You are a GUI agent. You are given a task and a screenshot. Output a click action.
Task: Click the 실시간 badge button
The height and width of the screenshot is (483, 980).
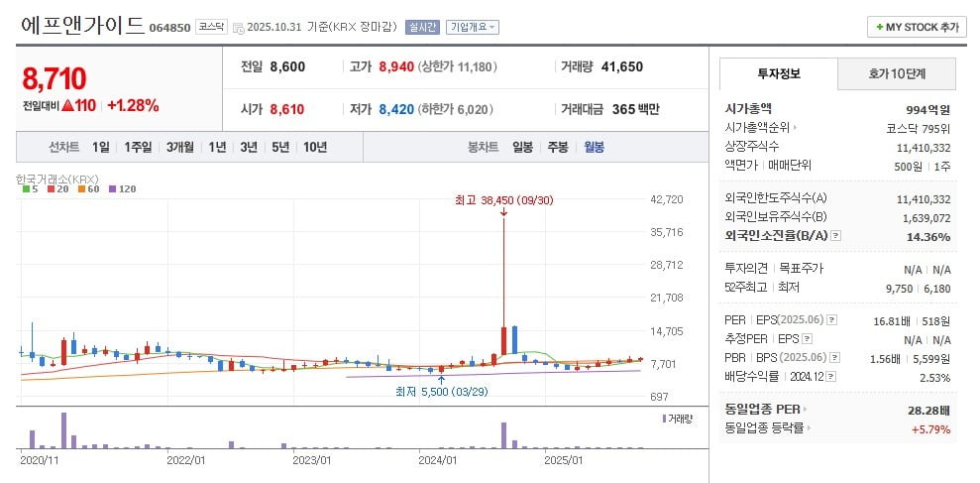tap(423, 28)
